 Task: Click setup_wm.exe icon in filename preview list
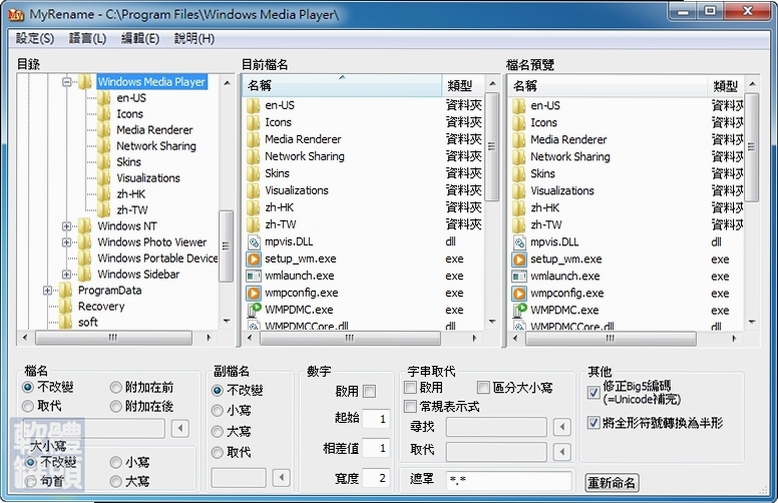519,259
